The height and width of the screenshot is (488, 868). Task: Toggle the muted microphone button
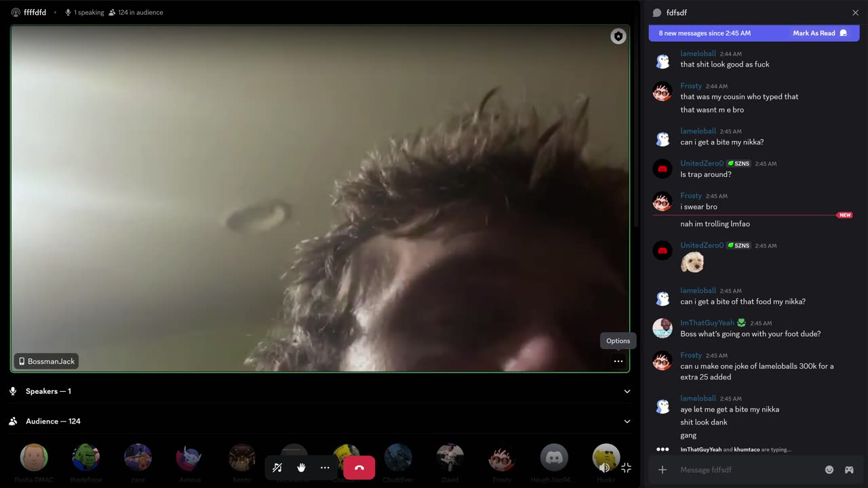point(277,468)
